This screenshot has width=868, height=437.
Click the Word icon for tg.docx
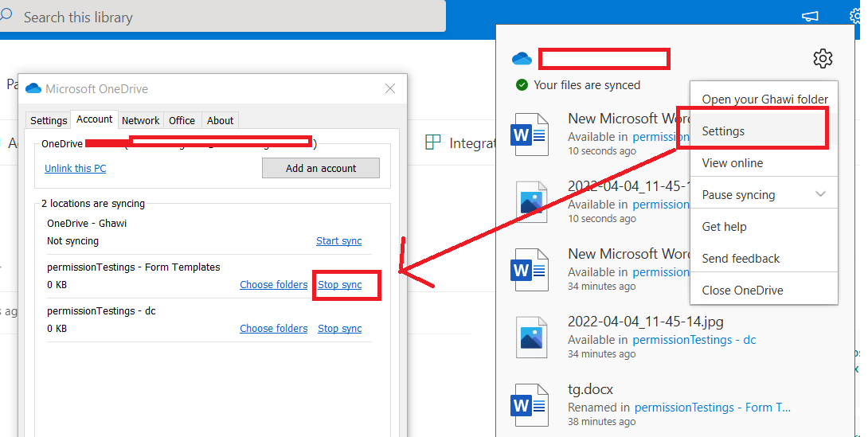pyautogui.click(x=530, y=404)
